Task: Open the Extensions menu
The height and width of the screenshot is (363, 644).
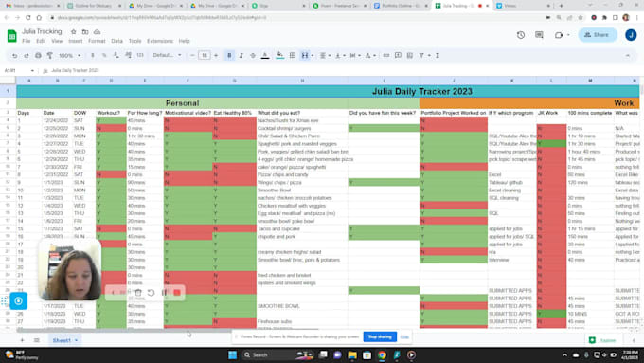Action: pyautogui.click(x=160, y=41)
